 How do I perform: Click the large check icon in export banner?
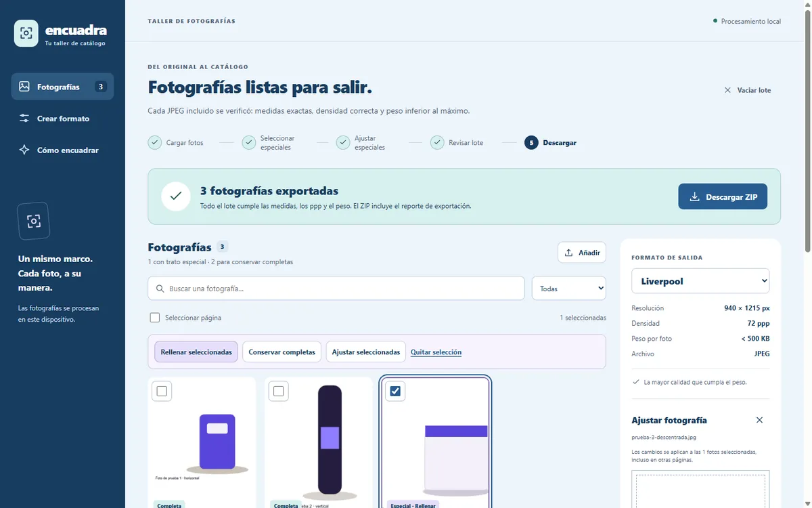176,196
